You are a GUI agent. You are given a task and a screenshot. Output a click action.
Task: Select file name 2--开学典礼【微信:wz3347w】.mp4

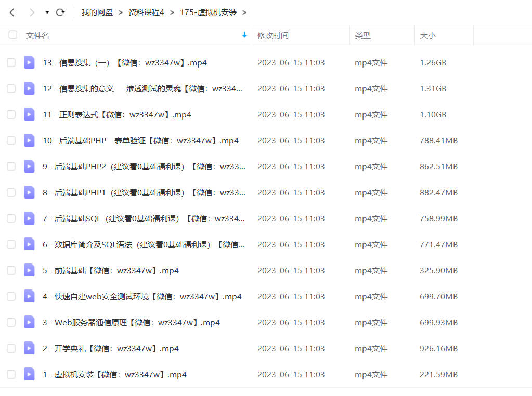point(111,349)
